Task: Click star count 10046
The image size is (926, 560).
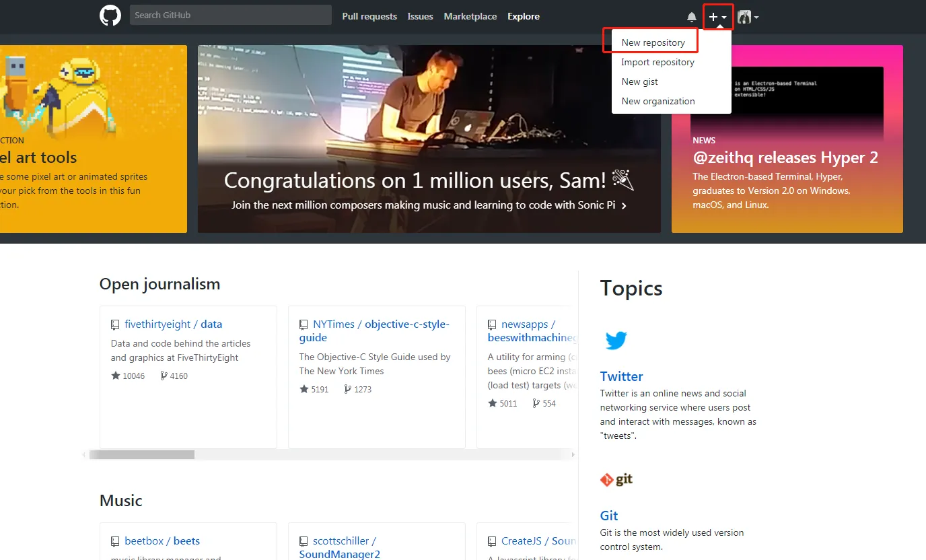Action: (x=128, y=376)
